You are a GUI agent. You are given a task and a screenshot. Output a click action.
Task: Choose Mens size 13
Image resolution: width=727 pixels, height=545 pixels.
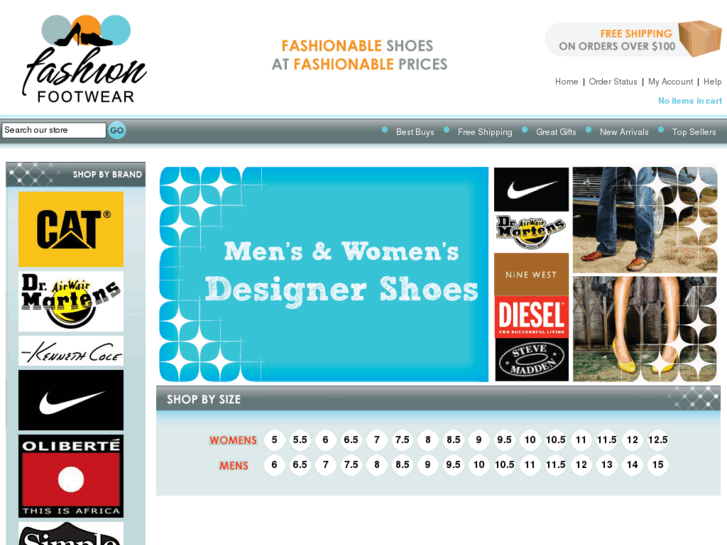coord(607,465)
